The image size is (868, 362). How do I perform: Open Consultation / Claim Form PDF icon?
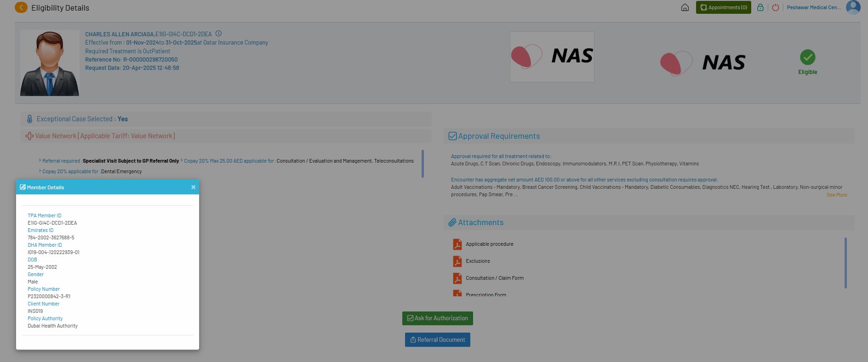tap(457, 278)
